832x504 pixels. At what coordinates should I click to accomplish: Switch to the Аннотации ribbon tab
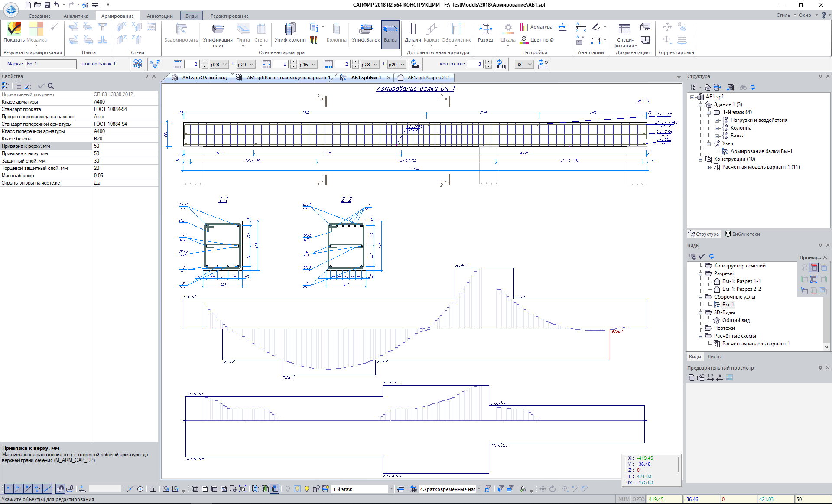point(159,16)
